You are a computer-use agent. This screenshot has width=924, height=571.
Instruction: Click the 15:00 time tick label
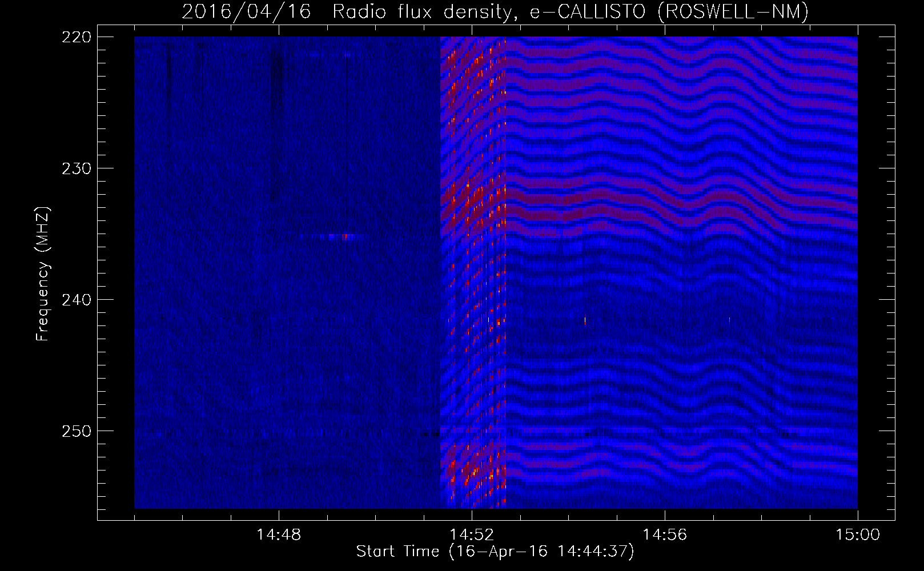pyautogui.click(x=858, y=535)
